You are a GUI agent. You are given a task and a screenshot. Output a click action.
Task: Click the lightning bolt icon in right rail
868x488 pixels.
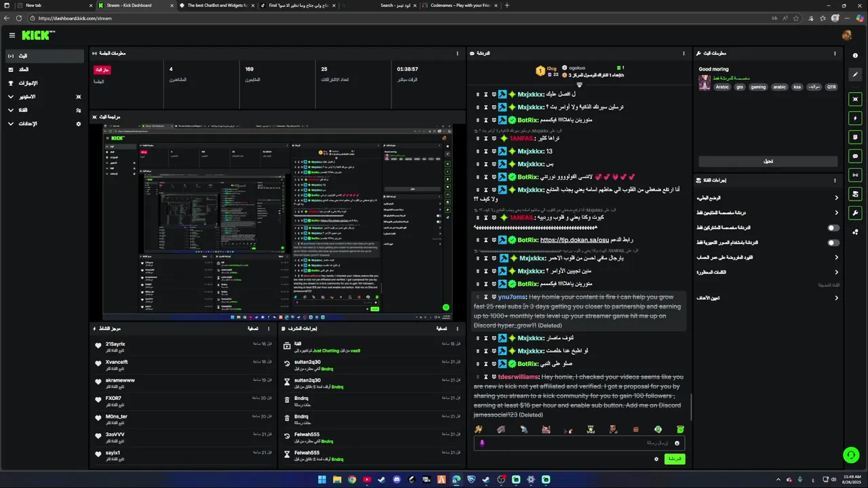[855, 118]
